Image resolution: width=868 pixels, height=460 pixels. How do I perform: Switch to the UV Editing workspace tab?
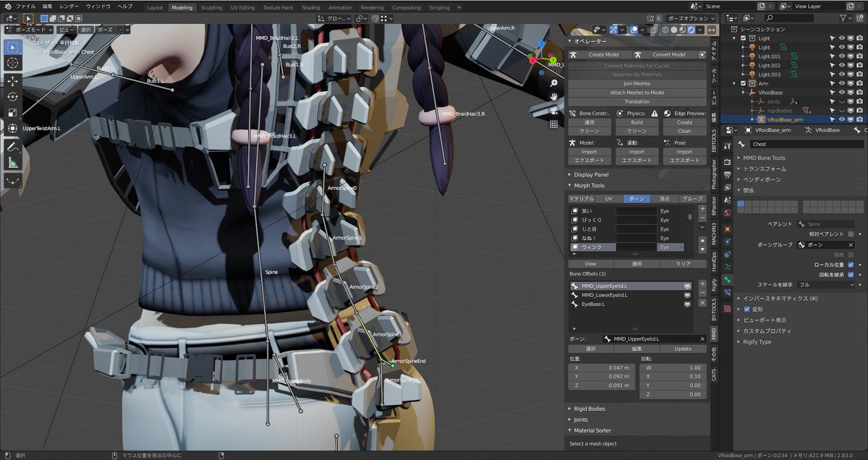(x=243, y=7)
